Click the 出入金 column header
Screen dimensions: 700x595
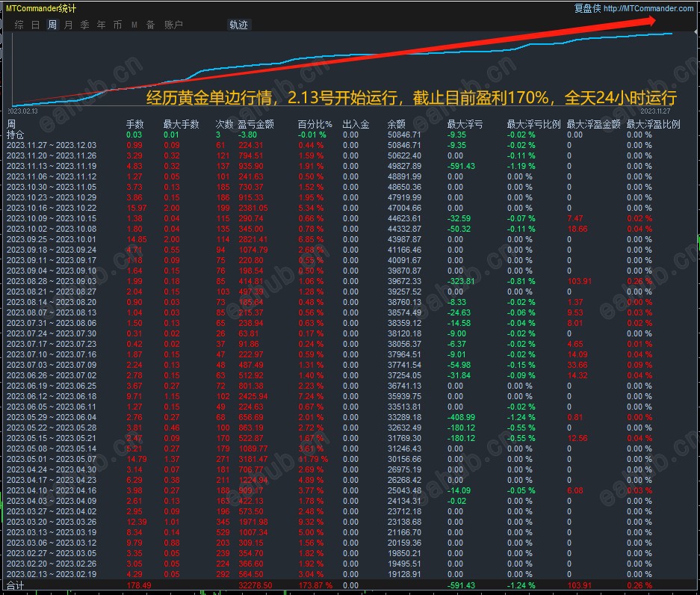pos(356,124)
